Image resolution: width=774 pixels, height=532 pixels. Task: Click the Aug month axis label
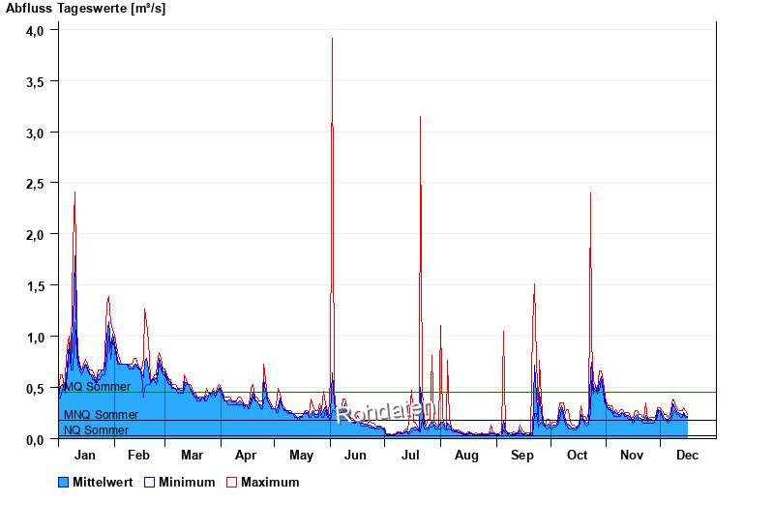(466, 455)
